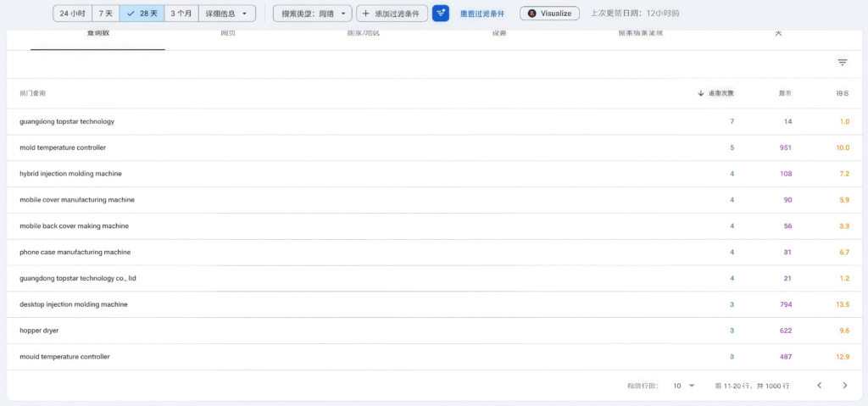Click position value 12.9
Screen dimensions: 868x406
coord(843,357)
